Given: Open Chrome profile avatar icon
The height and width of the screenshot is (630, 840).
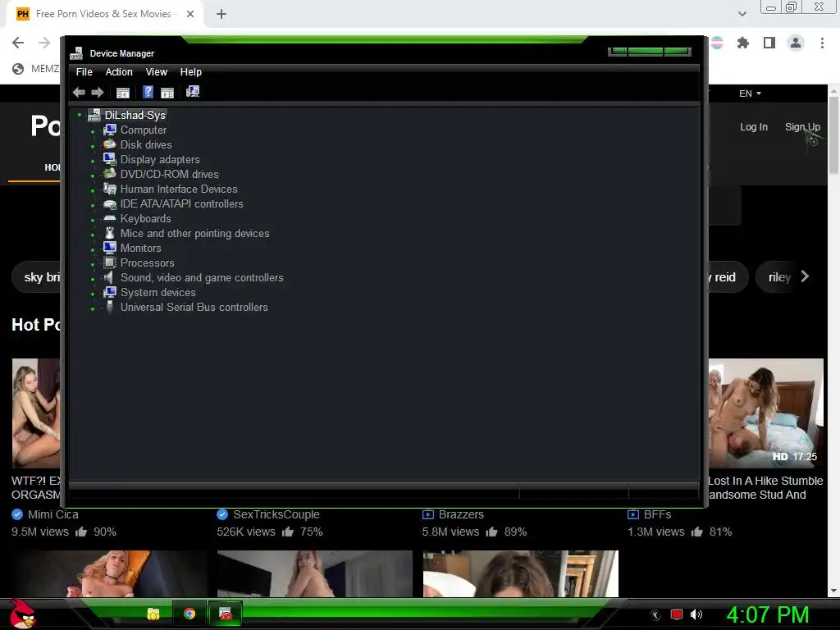Looking at the screenshot, I should coord(796,43).
